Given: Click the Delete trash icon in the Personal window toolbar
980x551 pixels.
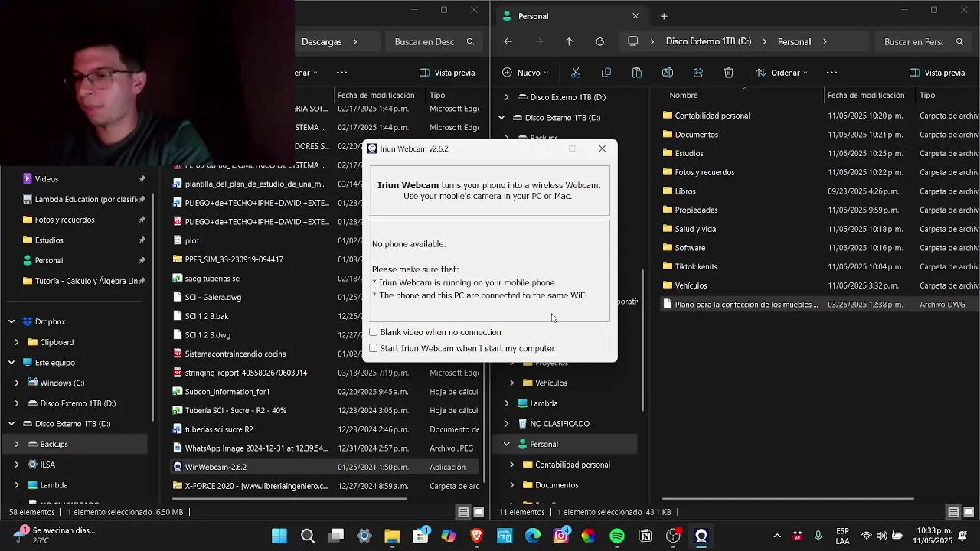Looking at the screenshot, I should click(x=729, y=73).
